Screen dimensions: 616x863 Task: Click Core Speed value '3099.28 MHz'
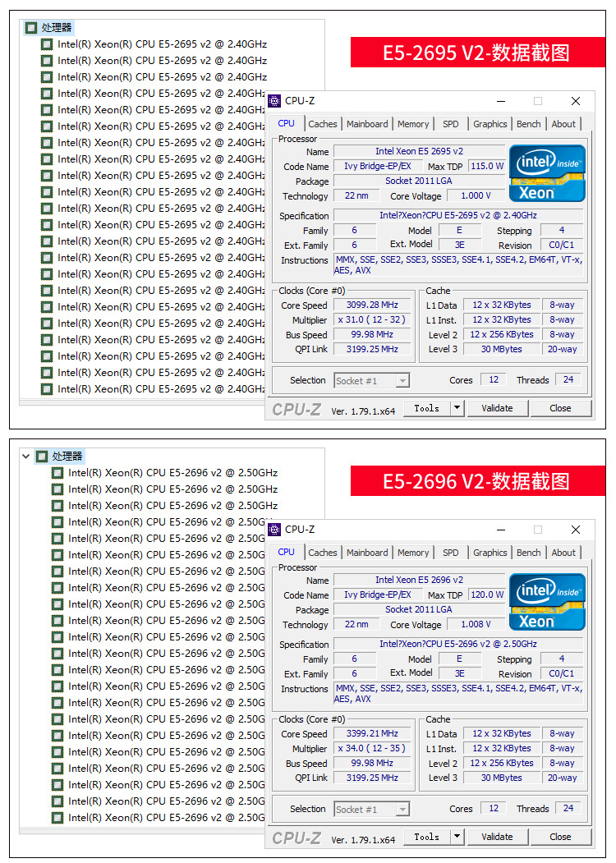372,305
